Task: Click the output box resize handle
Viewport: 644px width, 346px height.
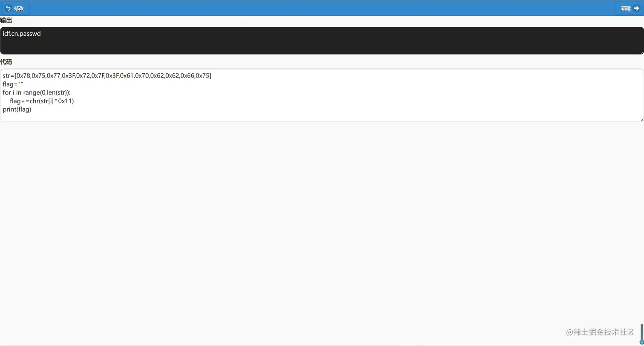Action: [641, 52]
